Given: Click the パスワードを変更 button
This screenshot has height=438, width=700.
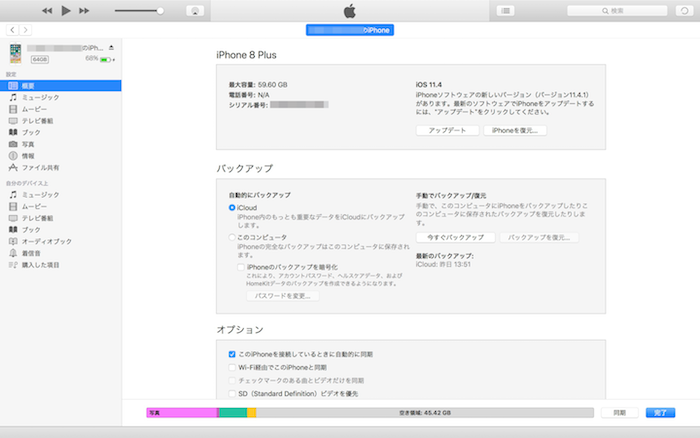Looking at the screenshot, I should coord(283,296).
